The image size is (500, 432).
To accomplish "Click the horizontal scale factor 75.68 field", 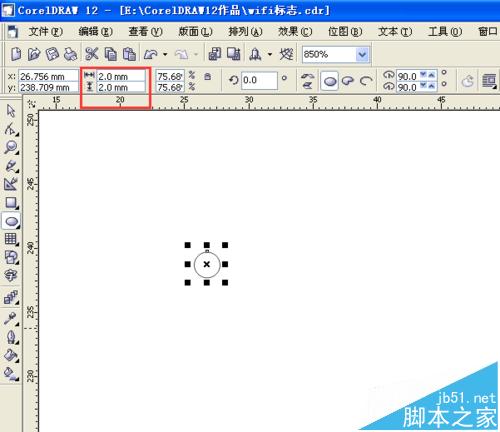I will 170,76.
